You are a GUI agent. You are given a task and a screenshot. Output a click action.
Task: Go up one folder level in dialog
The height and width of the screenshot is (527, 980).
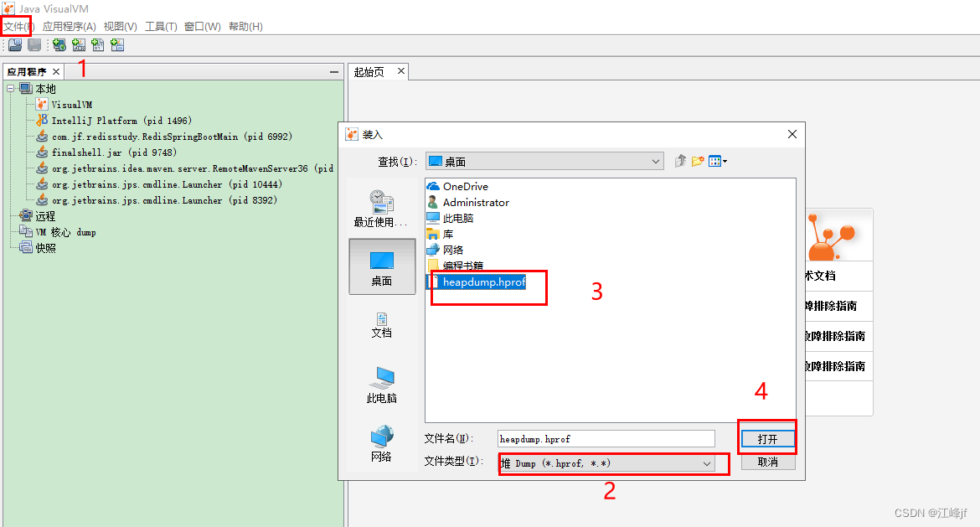[x=681, y=162]
